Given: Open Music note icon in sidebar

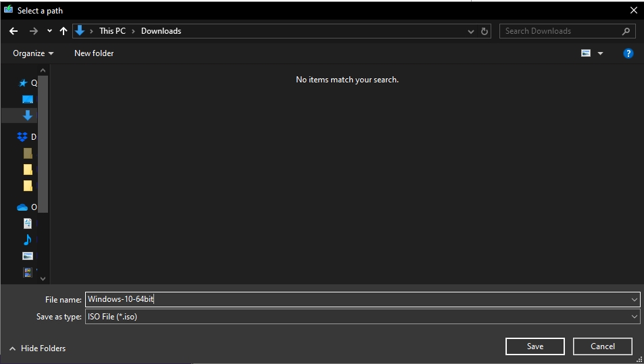Looking at the screenshot, I should coord(28,240).
